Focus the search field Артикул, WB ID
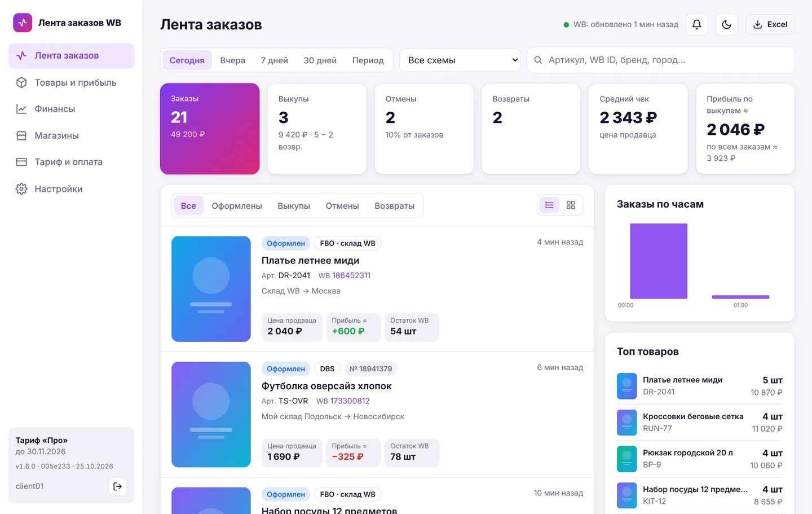 tap(661, 60)
